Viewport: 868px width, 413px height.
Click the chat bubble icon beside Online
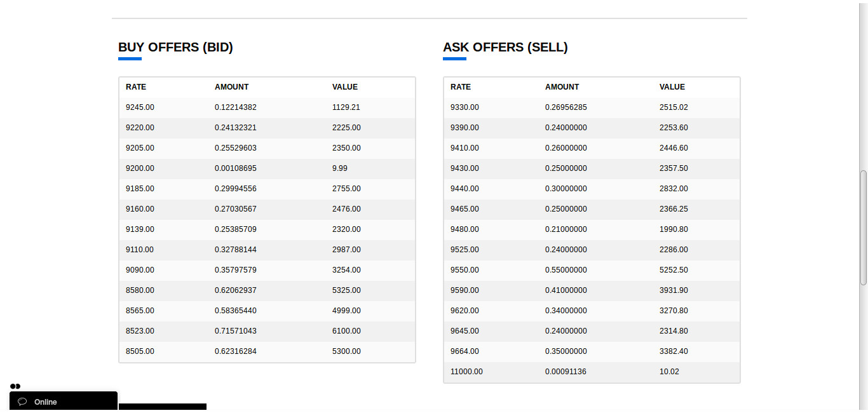pyautogui.click(x=22, y=402)
